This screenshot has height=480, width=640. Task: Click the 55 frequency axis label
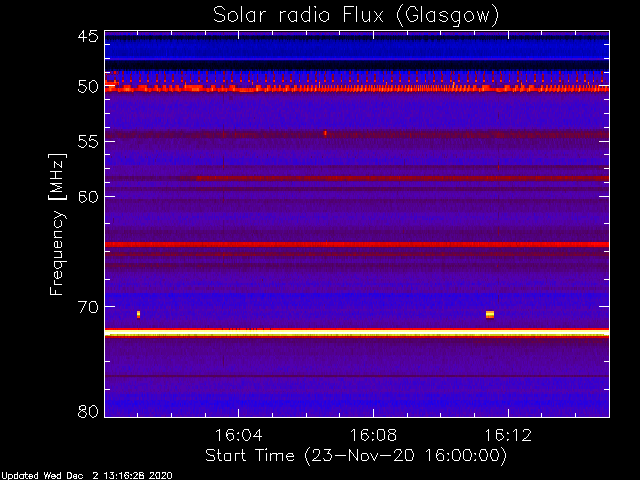[88, 142]
